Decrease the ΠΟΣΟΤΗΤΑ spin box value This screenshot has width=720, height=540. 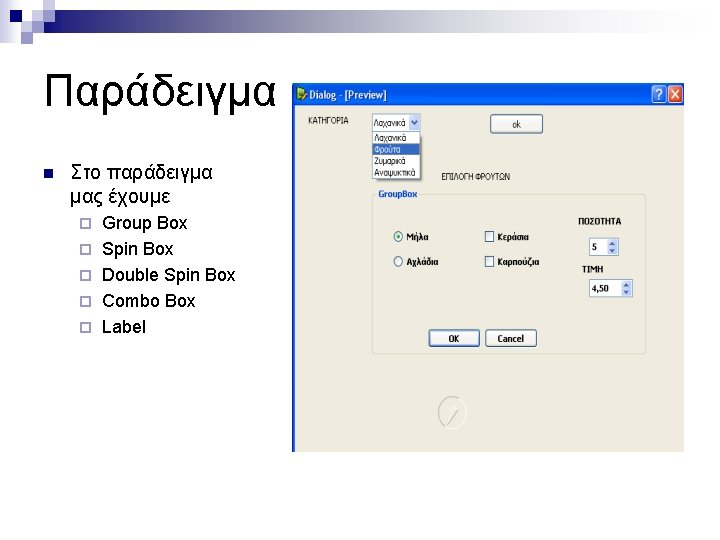click(612, 251)
